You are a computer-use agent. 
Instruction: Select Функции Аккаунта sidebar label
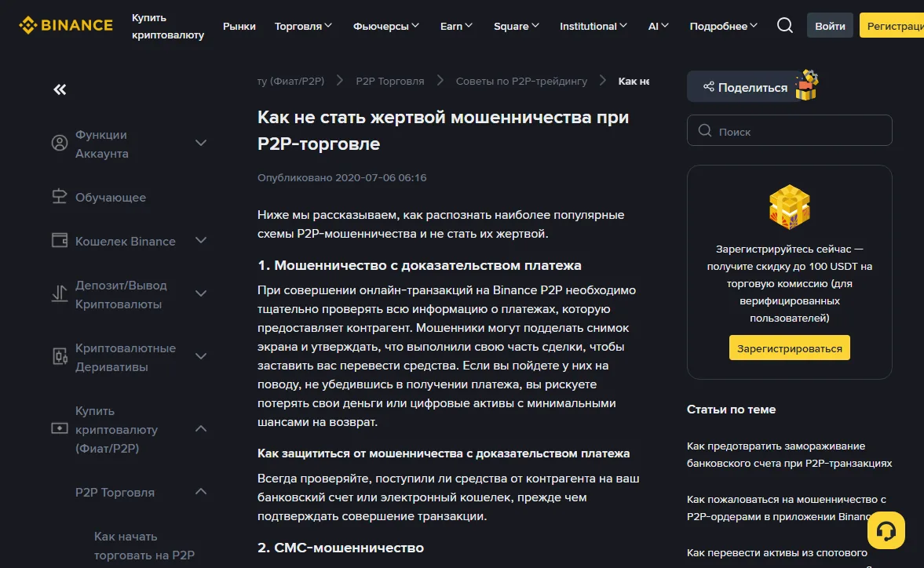(x=102, y=144)
